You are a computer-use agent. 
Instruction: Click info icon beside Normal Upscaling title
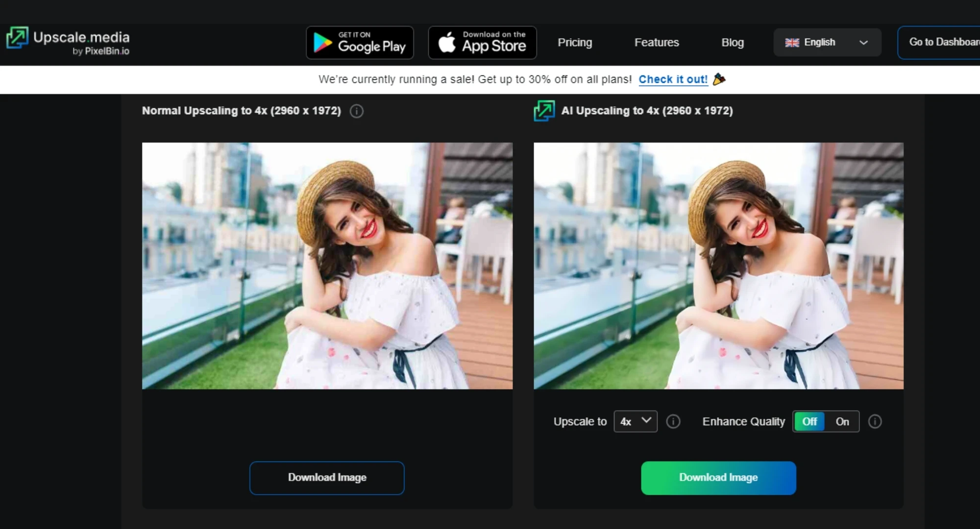click(357, 111)
